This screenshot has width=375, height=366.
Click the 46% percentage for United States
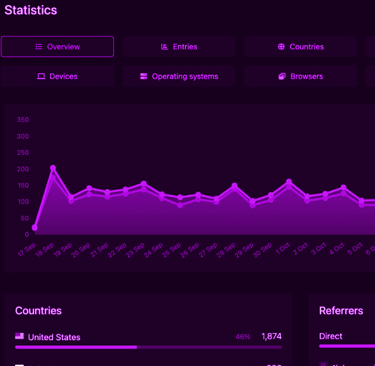243,337
